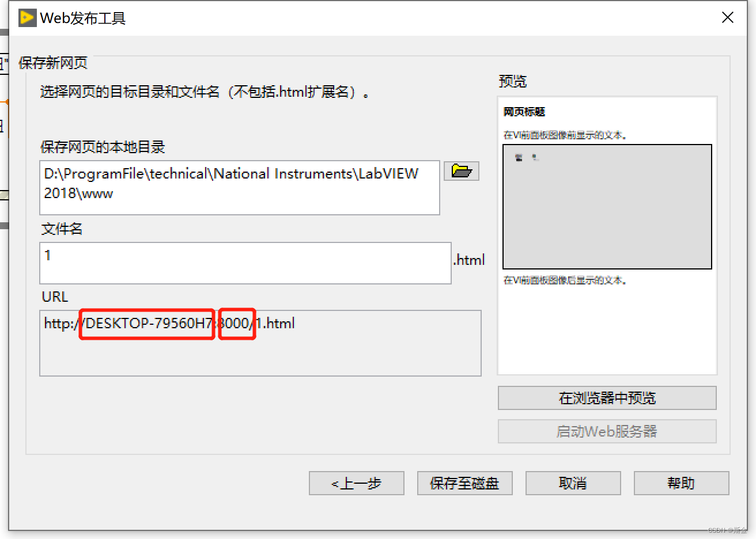Click the preview thumbnail area under 网页标题
The image size is (756, 539).
click(607, 207)
